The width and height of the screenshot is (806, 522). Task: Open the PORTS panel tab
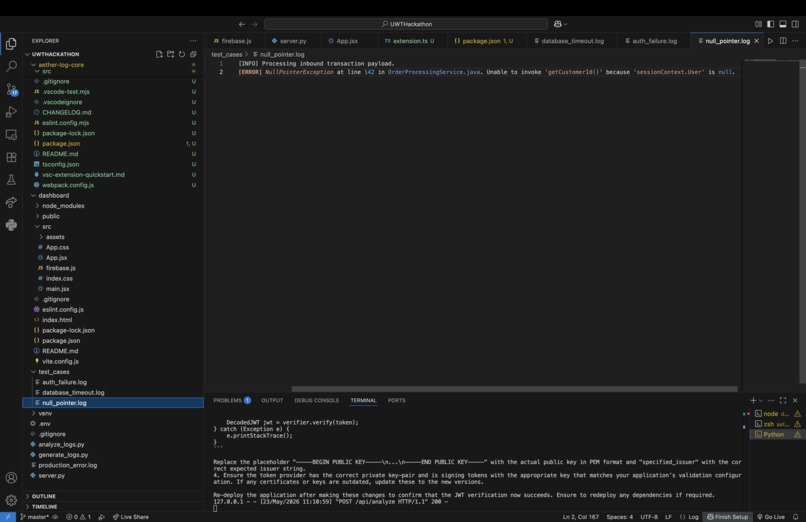click(396, 400)
